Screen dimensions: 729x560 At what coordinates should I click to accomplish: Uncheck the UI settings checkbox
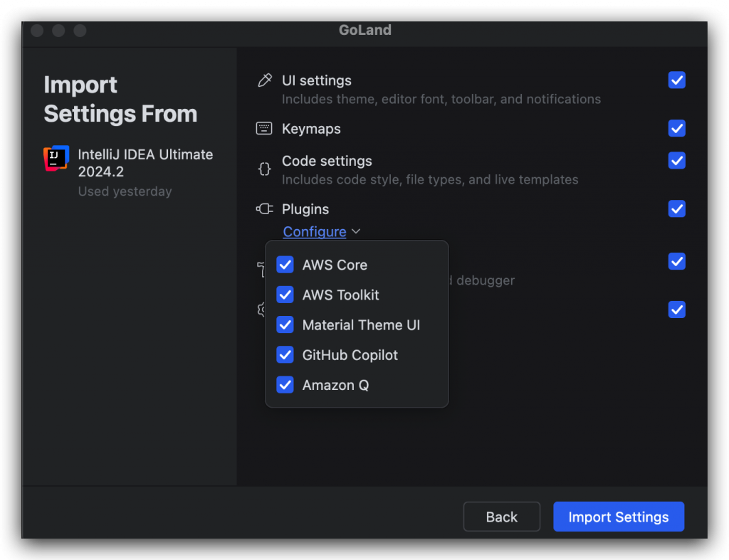coord(677,80)
